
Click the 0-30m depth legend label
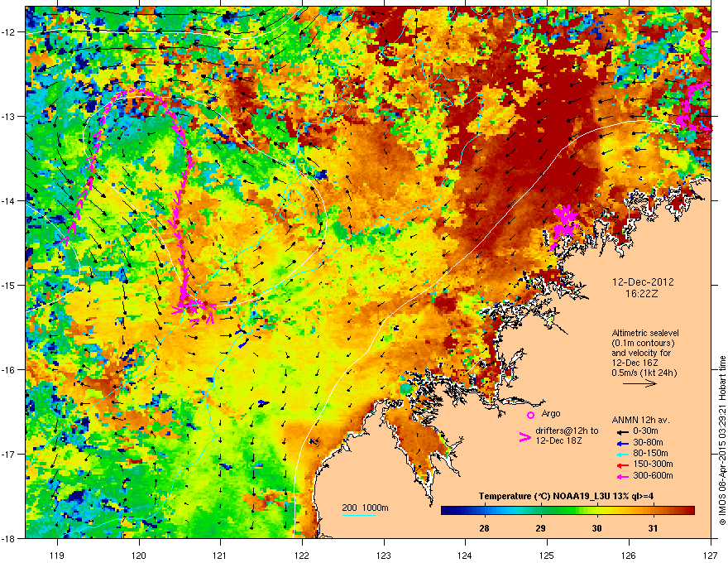tap(646, 431)
